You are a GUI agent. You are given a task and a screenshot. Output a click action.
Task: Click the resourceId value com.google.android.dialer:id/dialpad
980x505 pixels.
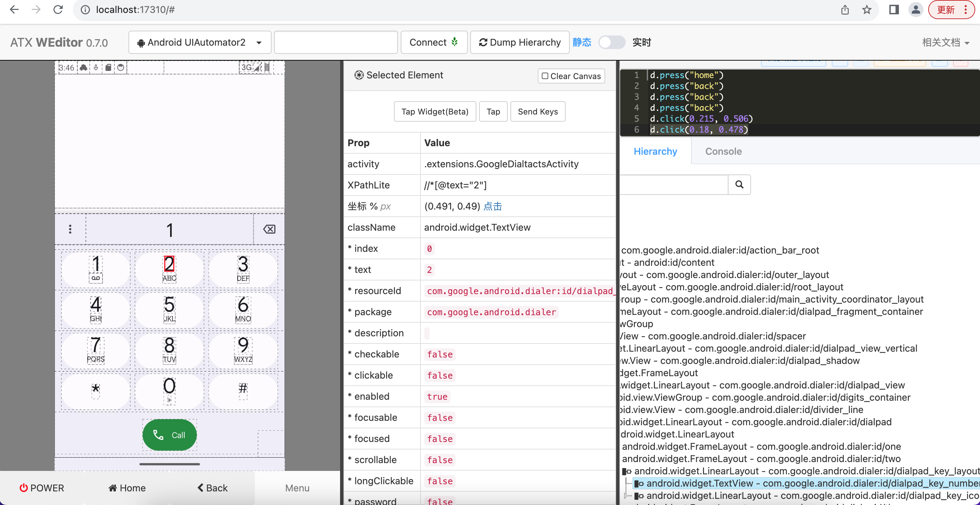520,291
